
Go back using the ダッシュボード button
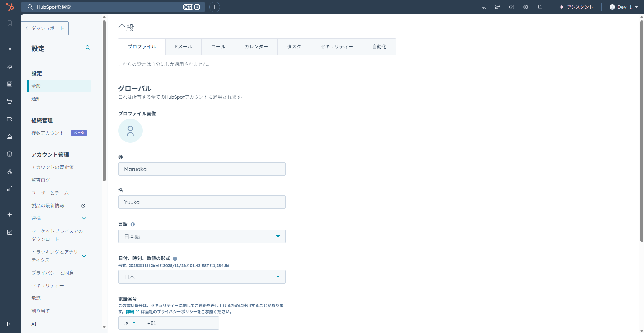44,28
